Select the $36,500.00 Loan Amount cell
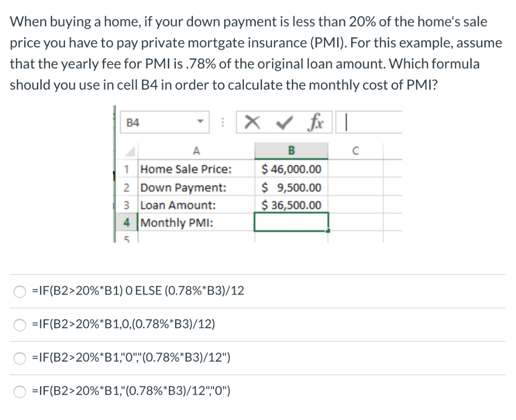 [x=291, y=204]
